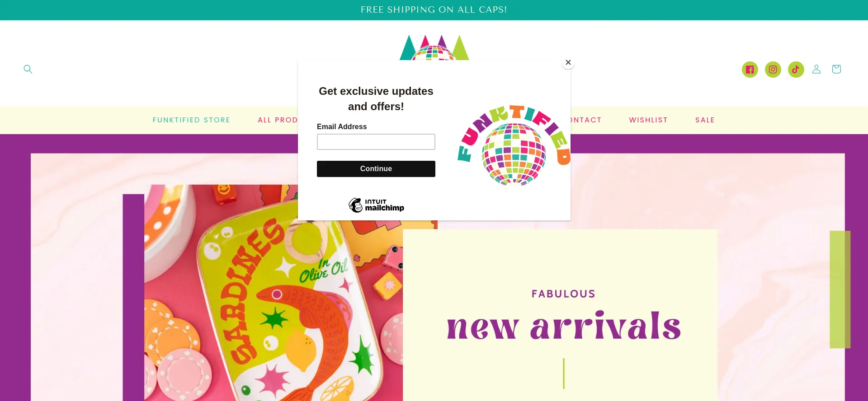Open the All Products menu item

(x=278, y=120)
